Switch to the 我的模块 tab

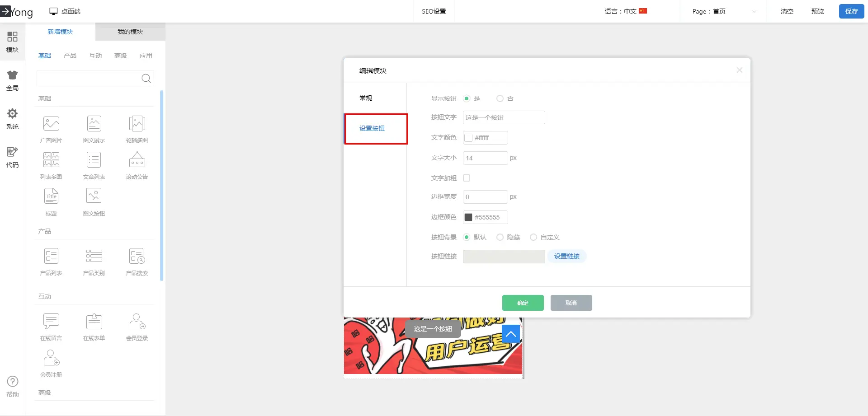(x=130, y=32)
